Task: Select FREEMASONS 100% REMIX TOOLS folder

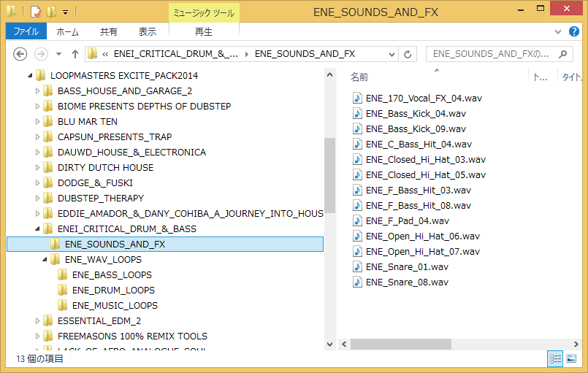Action: tap(132, 337)
